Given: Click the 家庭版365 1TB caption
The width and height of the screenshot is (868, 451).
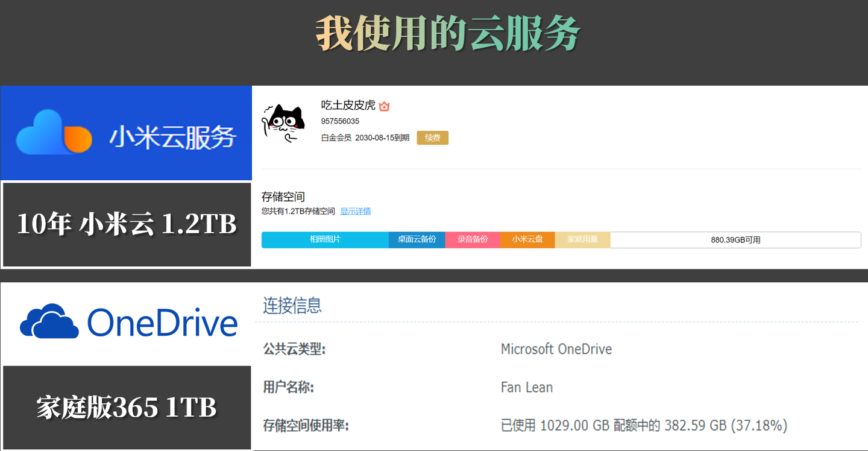Looking at the screenshot, I should point(126,408).
